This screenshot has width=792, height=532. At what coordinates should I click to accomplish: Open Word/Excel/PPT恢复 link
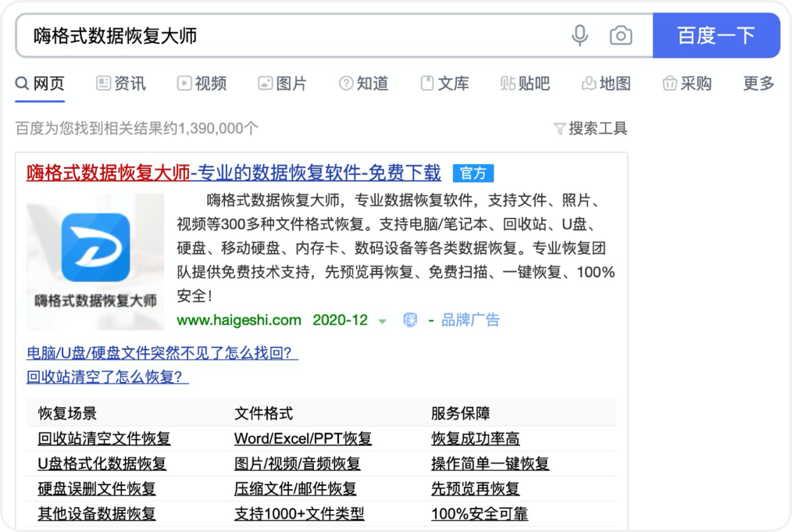point(303,438)
